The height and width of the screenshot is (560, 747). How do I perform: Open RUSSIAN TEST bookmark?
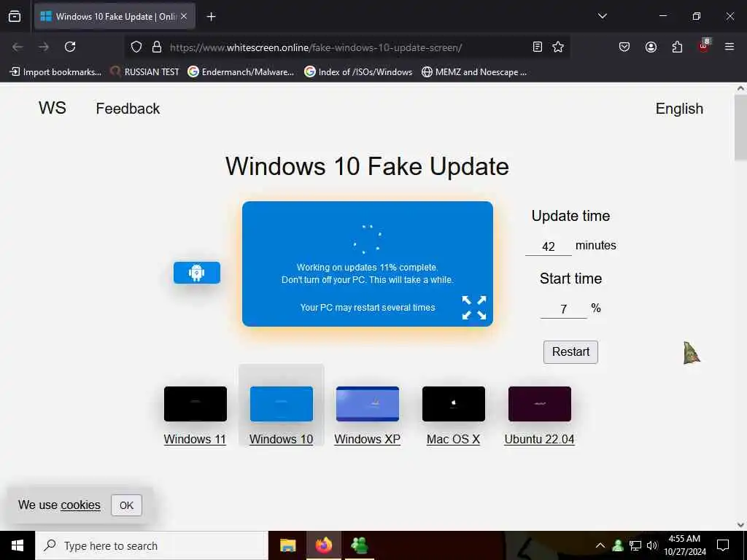pos(145,72)
